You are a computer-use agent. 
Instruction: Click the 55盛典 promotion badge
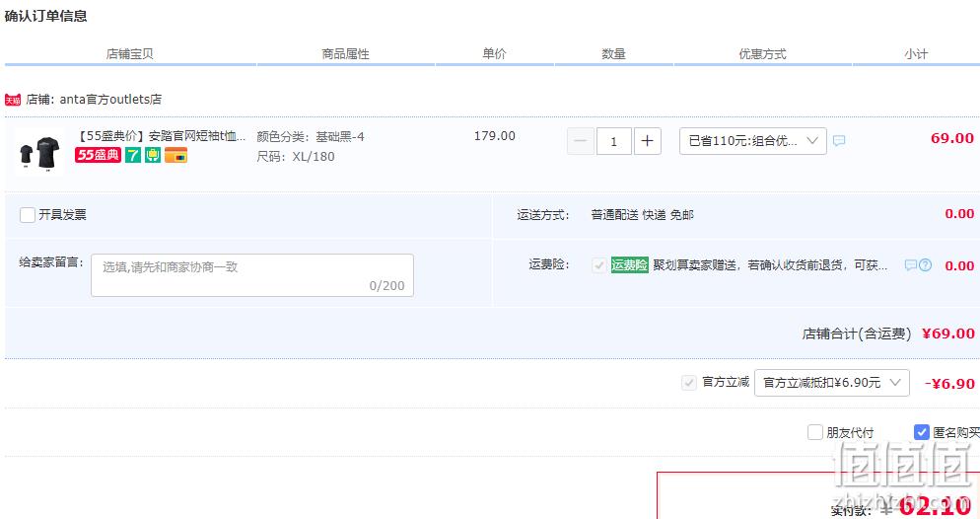(x=99, y=155)
